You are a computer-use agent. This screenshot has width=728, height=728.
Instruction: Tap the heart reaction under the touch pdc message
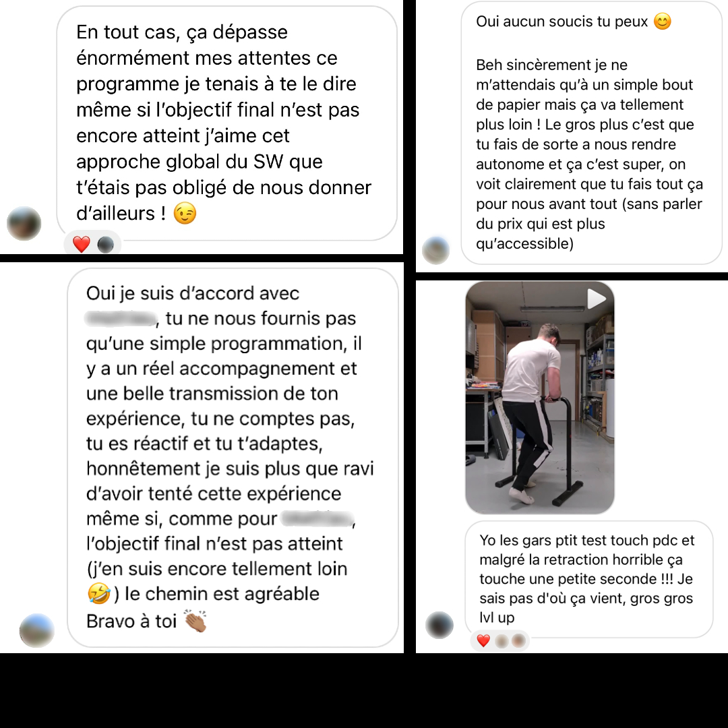(x=483, y=641)
